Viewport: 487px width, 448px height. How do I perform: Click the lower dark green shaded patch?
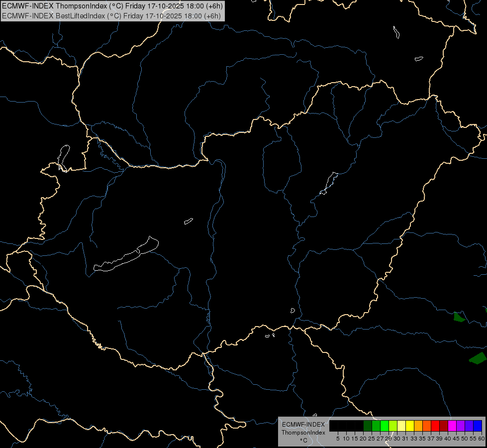(479, 358)
